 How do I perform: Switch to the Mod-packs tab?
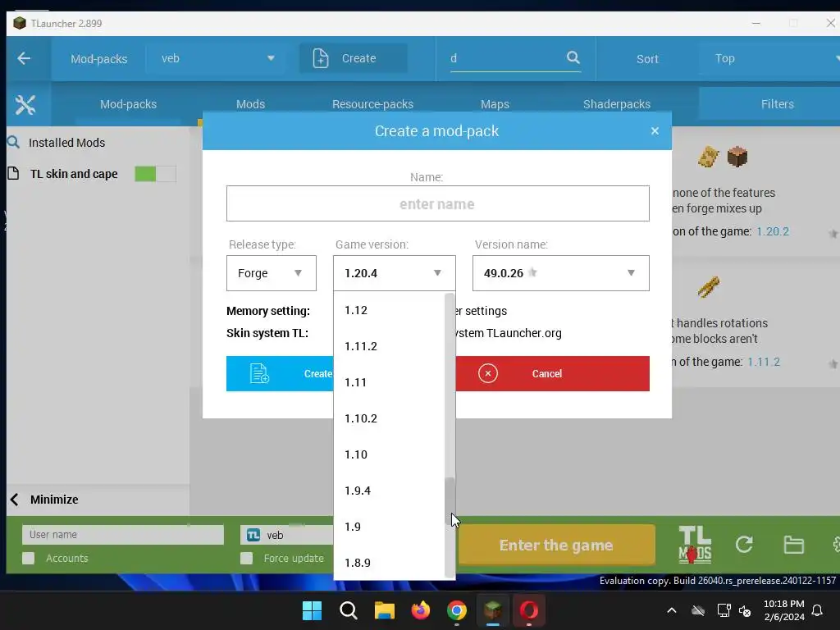[x=128, y=104]
